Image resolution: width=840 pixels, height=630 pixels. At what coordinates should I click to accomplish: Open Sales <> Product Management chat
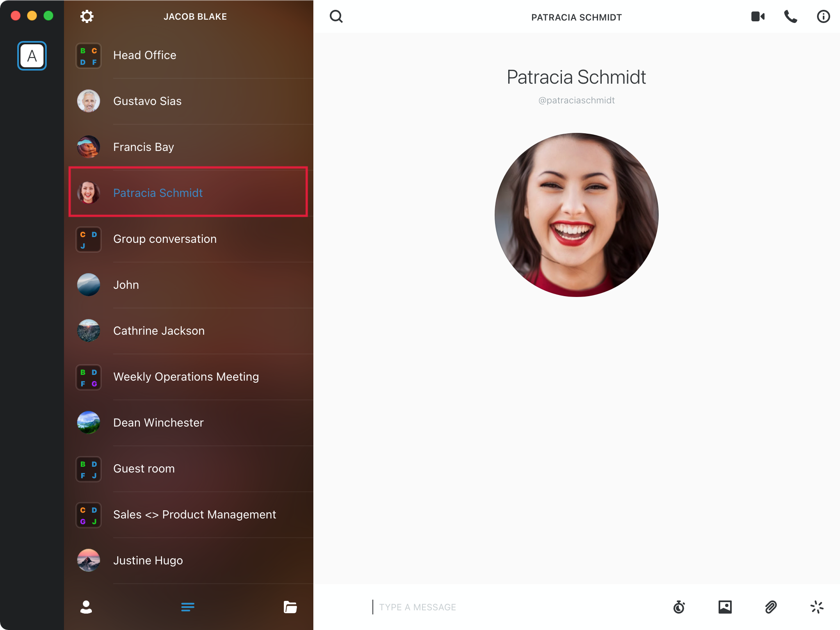click(189, 515)
